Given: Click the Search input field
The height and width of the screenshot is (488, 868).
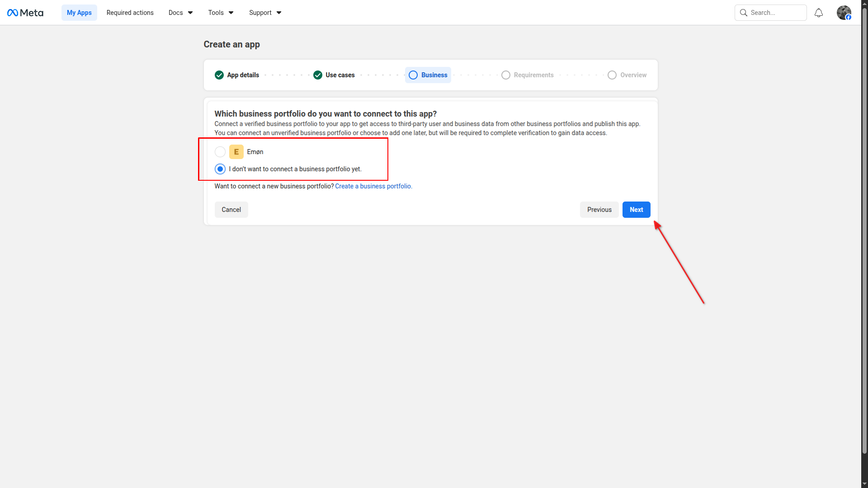Looking at the screenshot, I should (x=776, y=13).
